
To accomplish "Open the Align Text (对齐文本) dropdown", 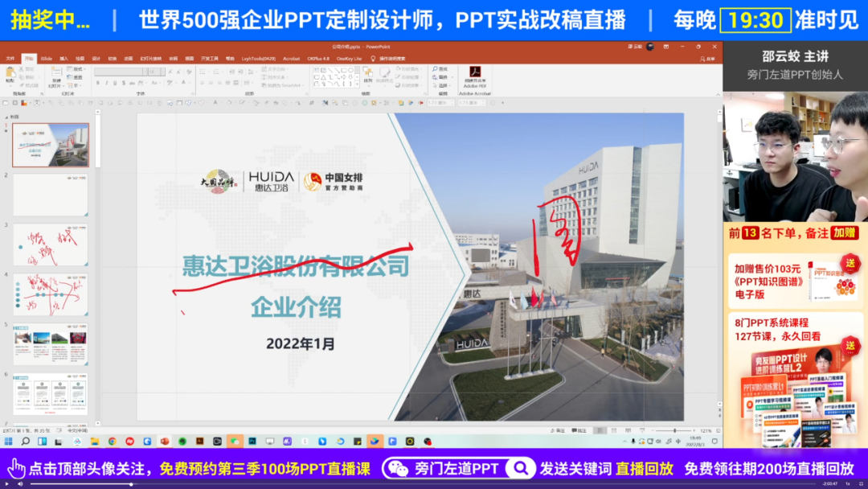I will coord(275,77).
